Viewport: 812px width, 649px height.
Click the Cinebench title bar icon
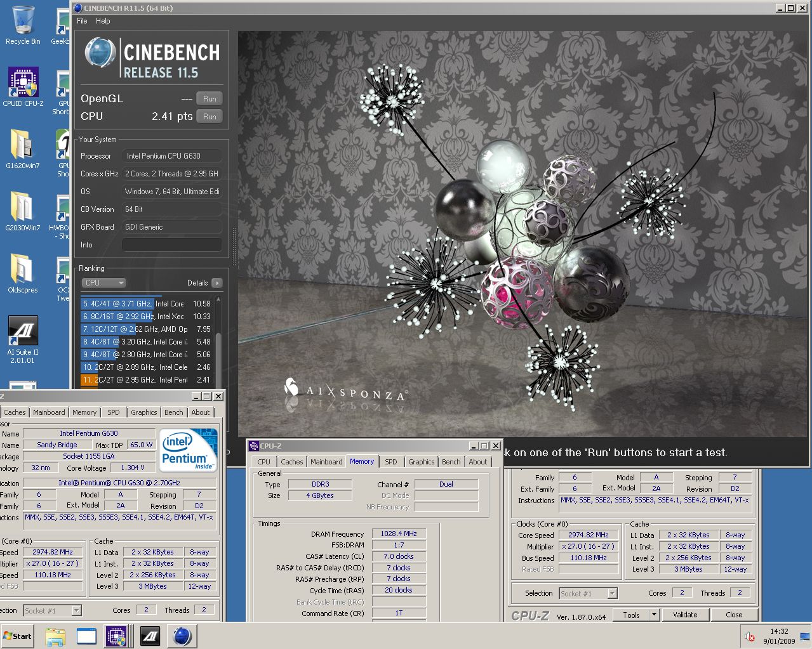click(77, 8)
